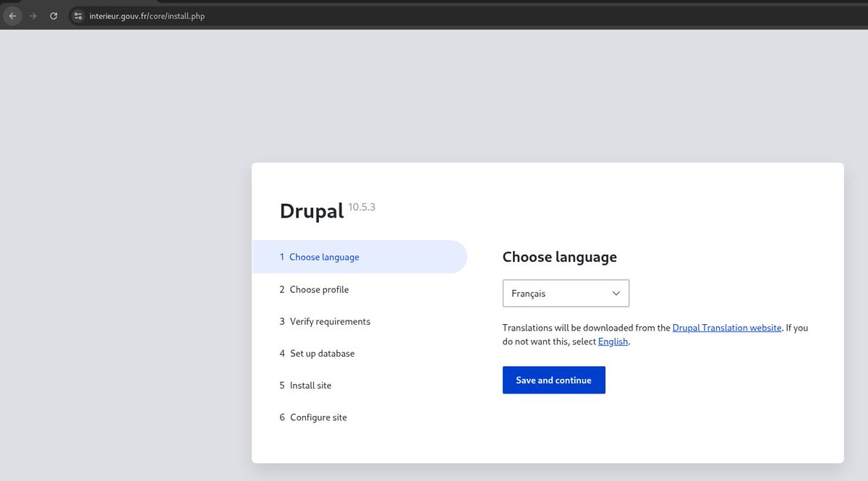This screenshot has height=481, width=868.
Task: Follow the Drupal Translation website link
Action: pyautogui.click(x=727, y=328)
